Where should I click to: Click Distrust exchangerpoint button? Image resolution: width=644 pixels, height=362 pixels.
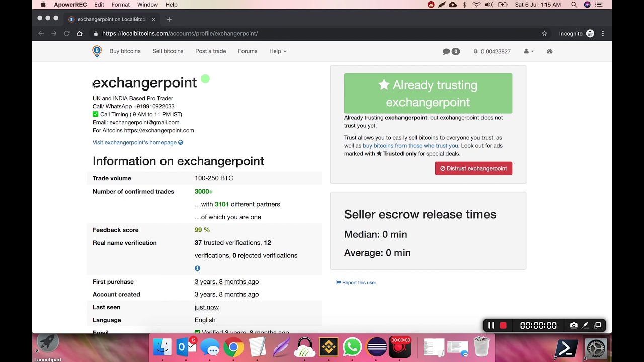[473, 168]
